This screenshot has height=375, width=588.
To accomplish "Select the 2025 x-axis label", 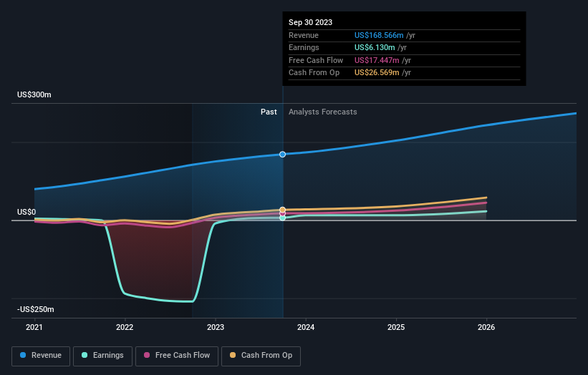I will 396,327.
